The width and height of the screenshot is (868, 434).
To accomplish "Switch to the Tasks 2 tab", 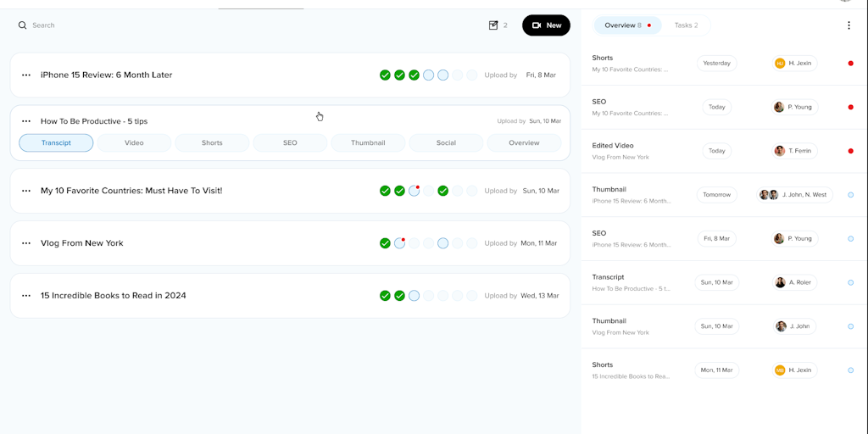I will pyautogui.click(x=686, y=25).
